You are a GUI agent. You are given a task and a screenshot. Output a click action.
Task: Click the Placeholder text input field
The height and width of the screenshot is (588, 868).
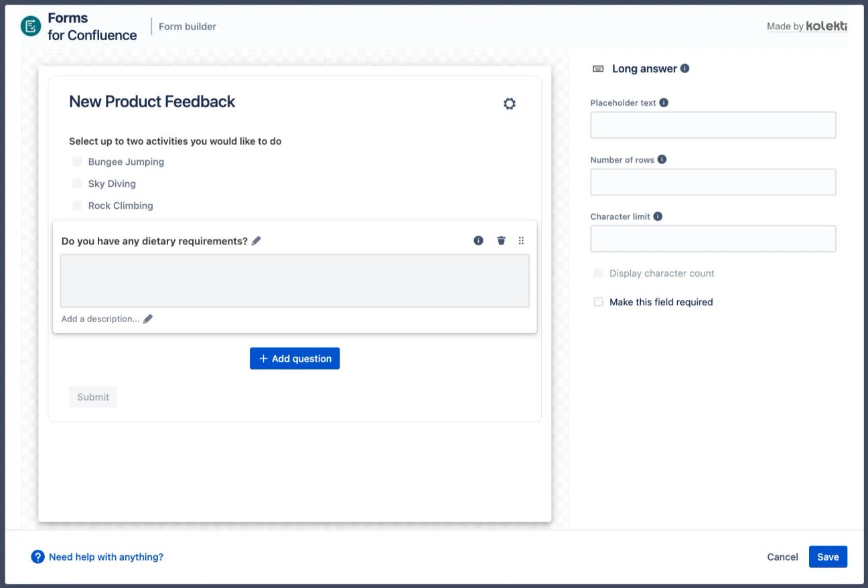pos(713,125)
